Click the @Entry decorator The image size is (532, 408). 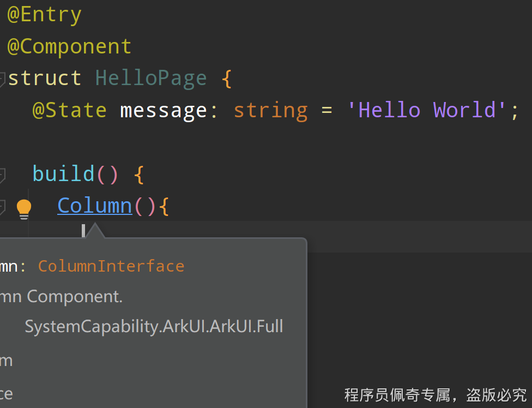[x=44, y=14]
